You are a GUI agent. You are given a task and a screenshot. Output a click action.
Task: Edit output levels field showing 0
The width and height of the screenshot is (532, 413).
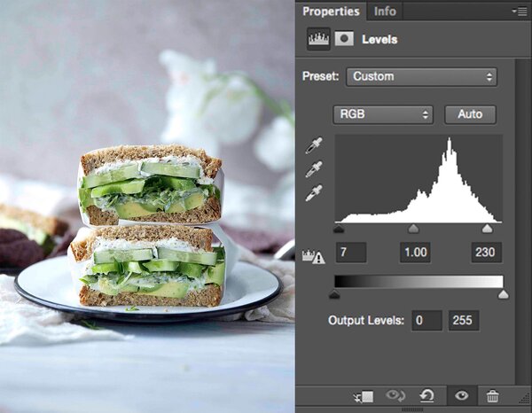(426, 320)
